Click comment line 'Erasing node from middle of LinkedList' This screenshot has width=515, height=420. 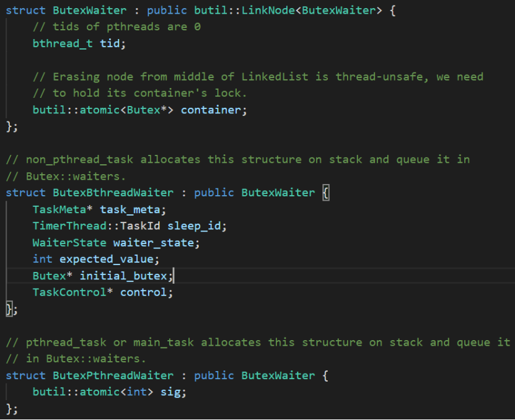point(258,77)
